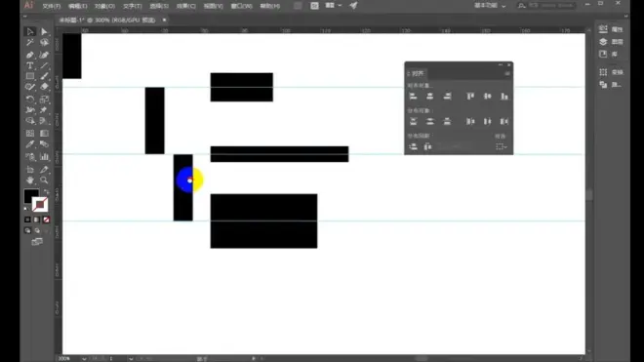The height and width of the screenshot is (362, 644).
Task: Click vertical distribute top icon
Action: 413,121
